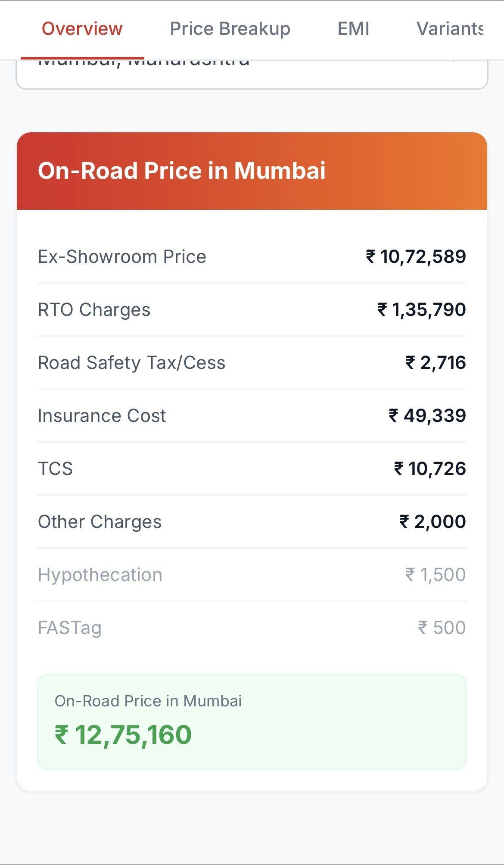
Task: Go to the EMI tab
Action: (353, 29)
